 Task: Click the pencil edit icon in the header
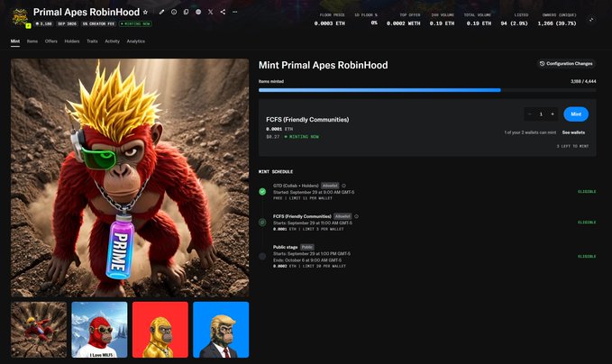pyautogui.click(x=161, y=12)
